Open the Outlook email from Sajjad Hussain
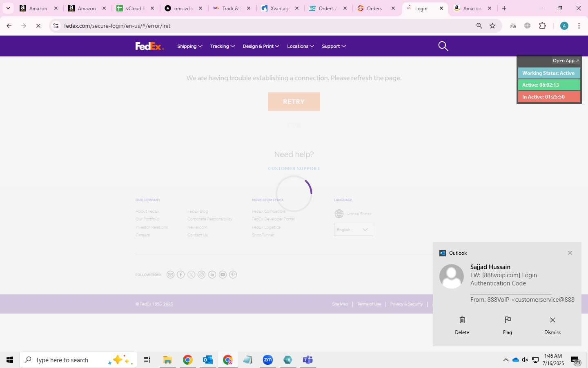588x368 pixels. 506,283
